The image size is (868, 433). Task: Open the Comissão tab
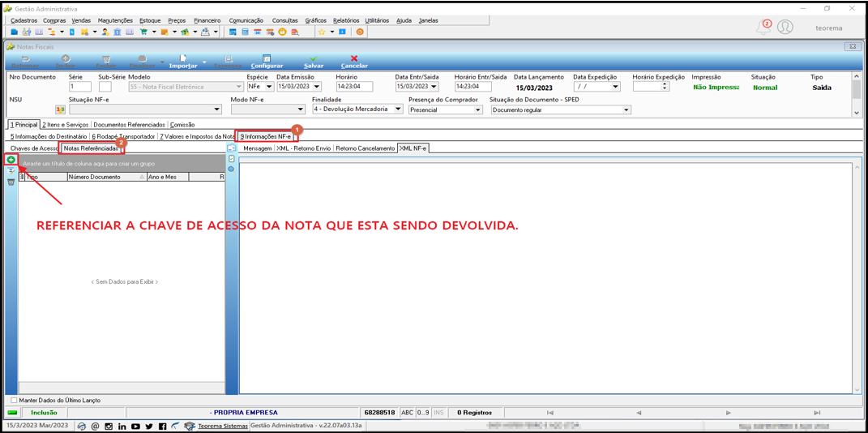[182, 125]
